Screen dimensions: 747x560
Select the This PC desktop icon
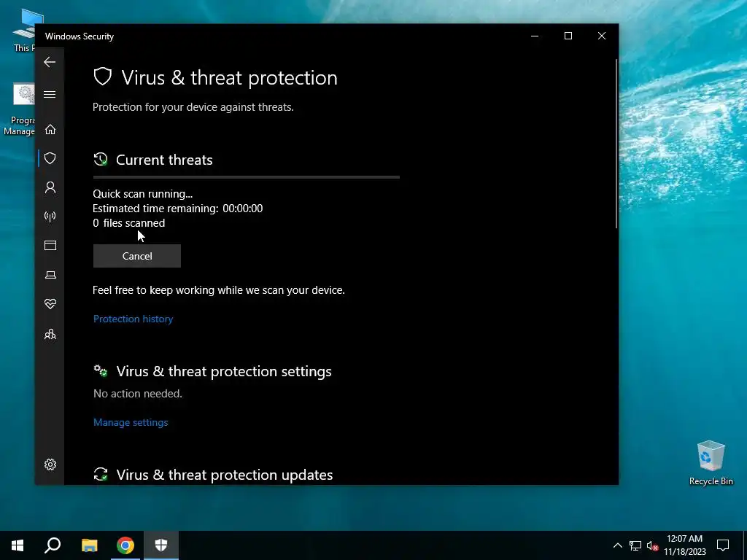pyautogui.click(x=23, y=29)
